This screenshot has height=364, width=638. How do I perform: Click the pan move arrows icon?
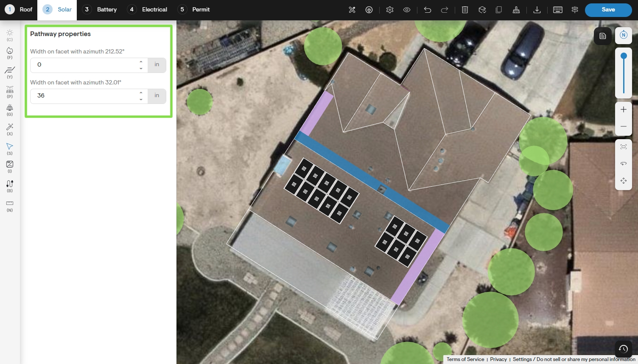pyautogui.click(x=624, y=181)
